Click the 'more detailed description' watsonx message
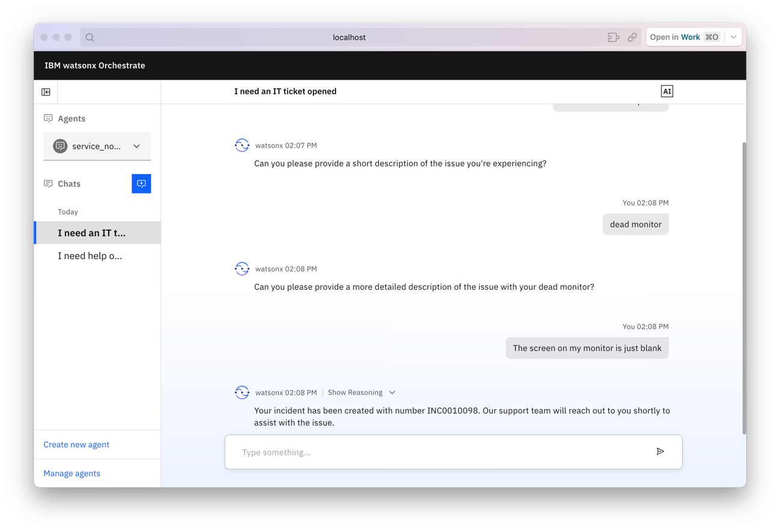Screen dimensions: 780x532 424,287
